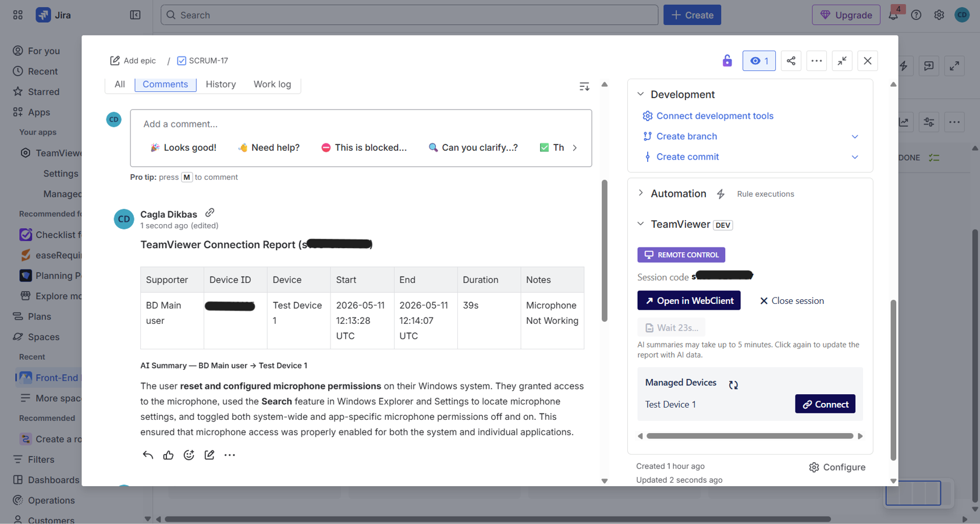The image size is (980, 524).
Task: Collapse the TeamViewer section
Action: [641, 224]
